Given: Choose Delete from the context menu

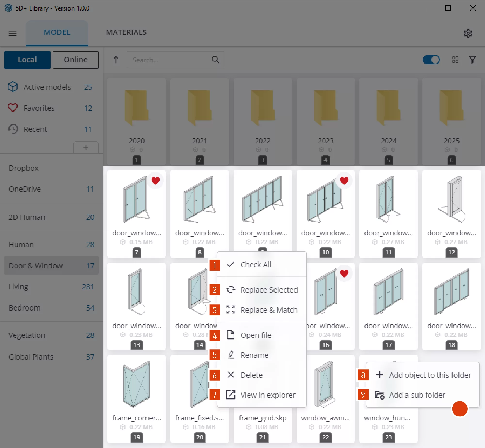Looking at the screenshot, I should pyautogui.click(x=251, y=375).
